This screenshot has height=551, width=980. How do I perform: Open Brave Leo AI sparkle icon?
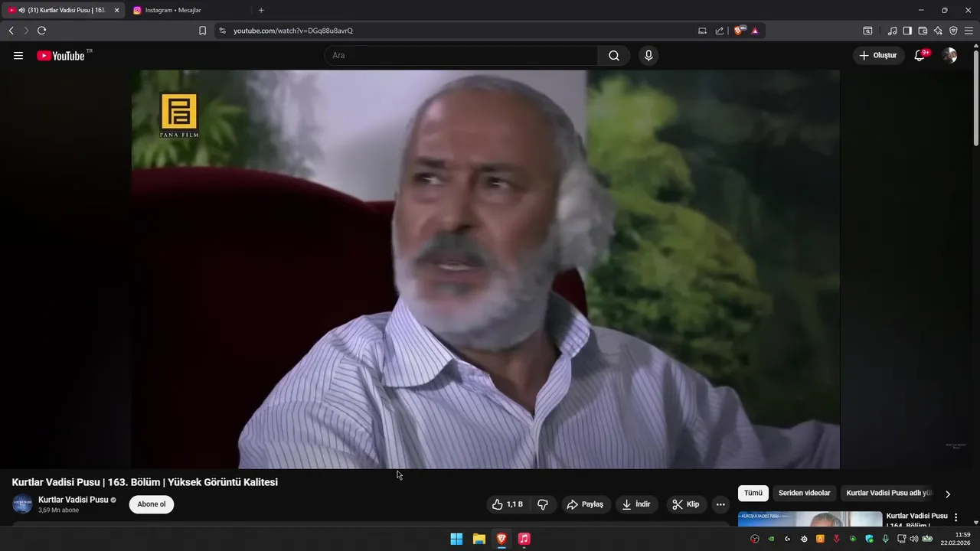coord(938,31)
